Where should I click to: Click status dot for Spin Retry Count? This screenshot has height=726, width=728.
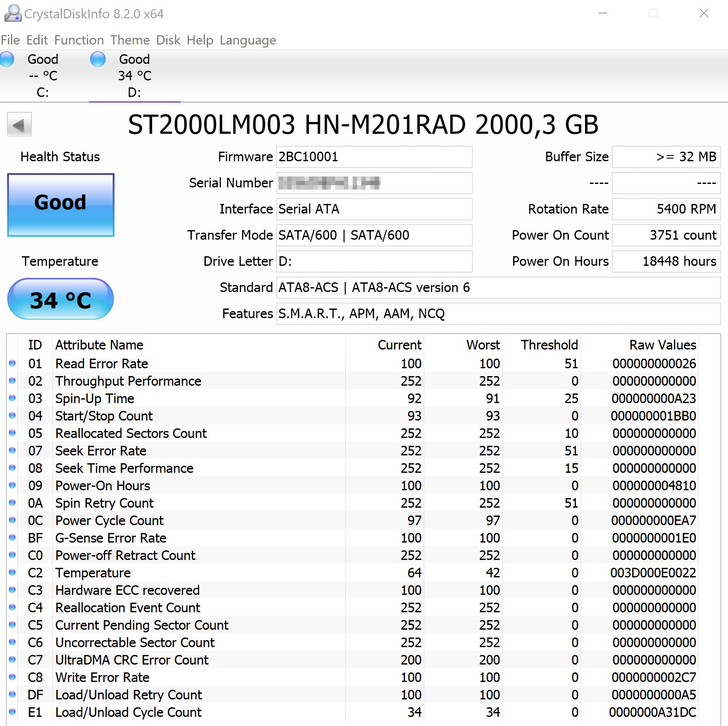12,502
